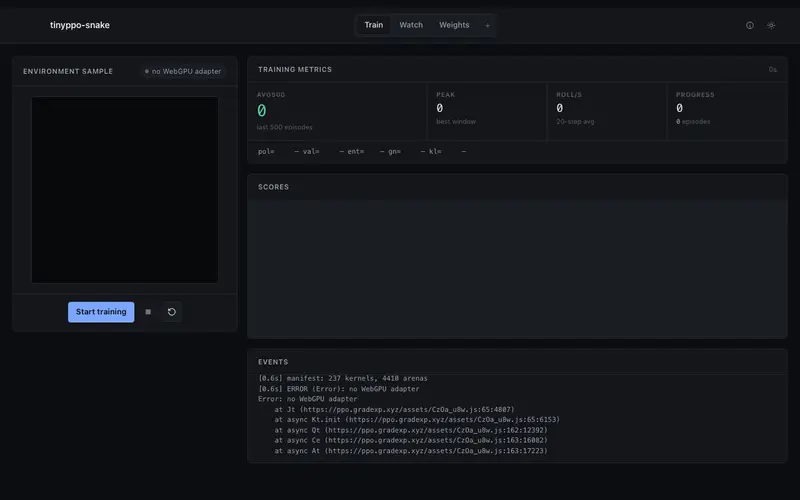This screenshot has height=500, width=800.
Task: Click the tinyppo-snake title
Action: click(80, 25)
